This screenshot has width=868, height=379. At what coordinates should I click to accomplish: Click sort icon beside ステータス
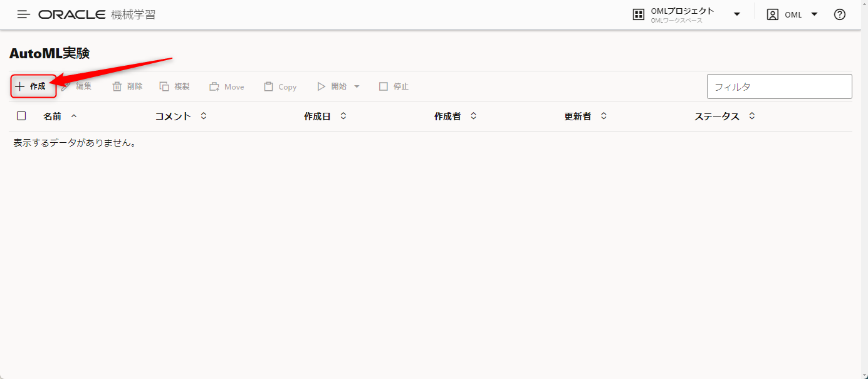pyautogui.click(x=752, y=116)
